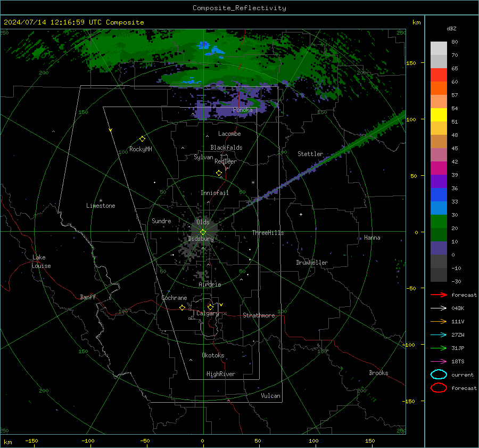Click the white 04DK arrow in legend
Image resolution: width=479 pixels, height=448 pixels.
[x=439, y=308]
